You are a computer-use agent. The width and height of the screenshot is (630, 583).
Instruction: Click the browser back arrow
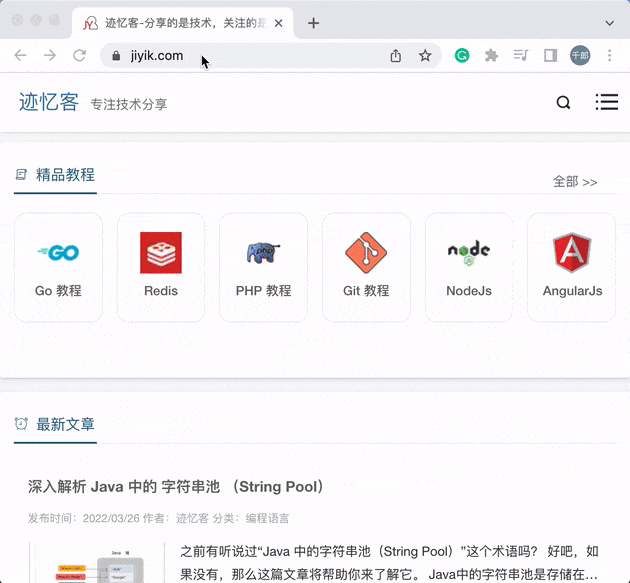20,55
